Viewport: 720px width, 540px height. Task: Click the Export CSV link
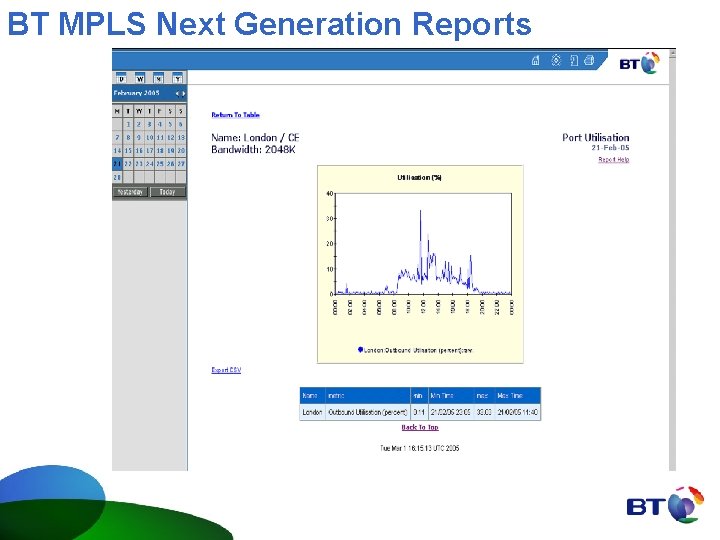(x=226, y=370)
